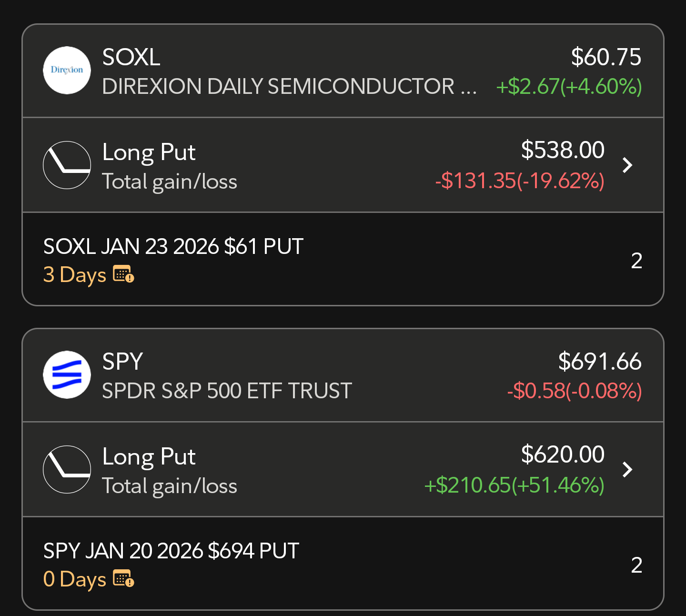Tap the SOXL position value $538.00

tap(563, 150)
